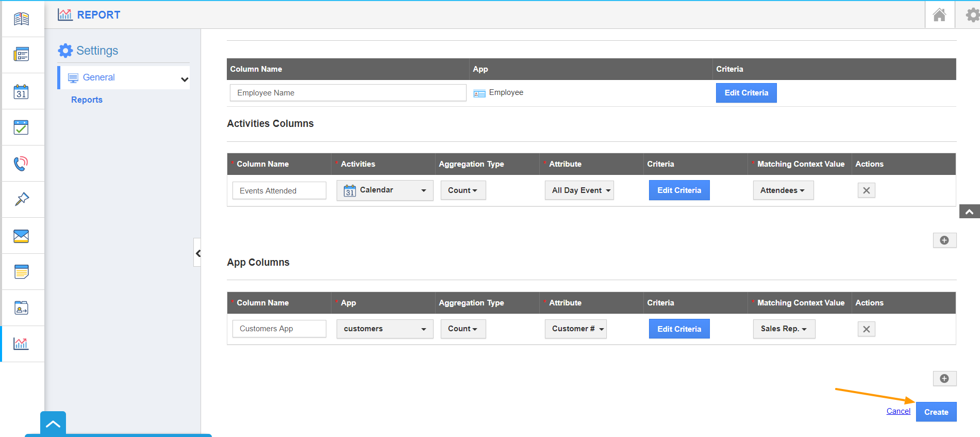
Task: Open the All Day Event attribute dropdown
Action: coord(579,190)
